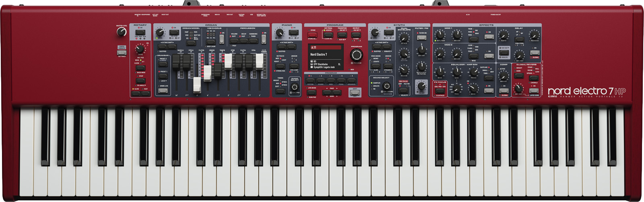Select Program button 5 (Organize)
The image size is (644, 202).
click(351, 80)
